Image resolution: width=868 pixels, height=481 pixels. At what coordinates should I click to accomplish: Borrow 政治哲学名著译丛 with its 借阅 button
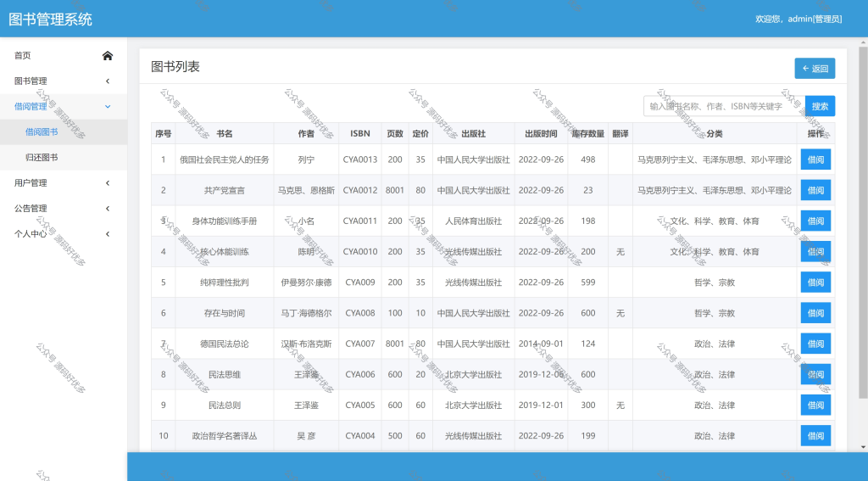click(815, 436)
